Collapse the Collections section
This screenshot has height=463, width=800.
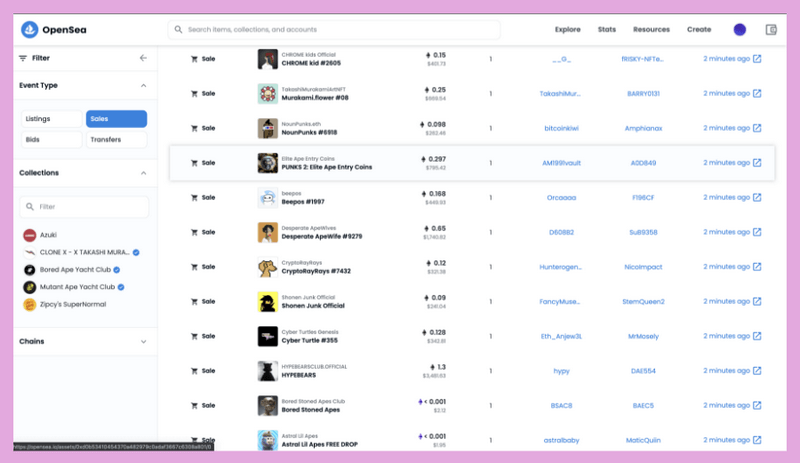pos(143,173)
